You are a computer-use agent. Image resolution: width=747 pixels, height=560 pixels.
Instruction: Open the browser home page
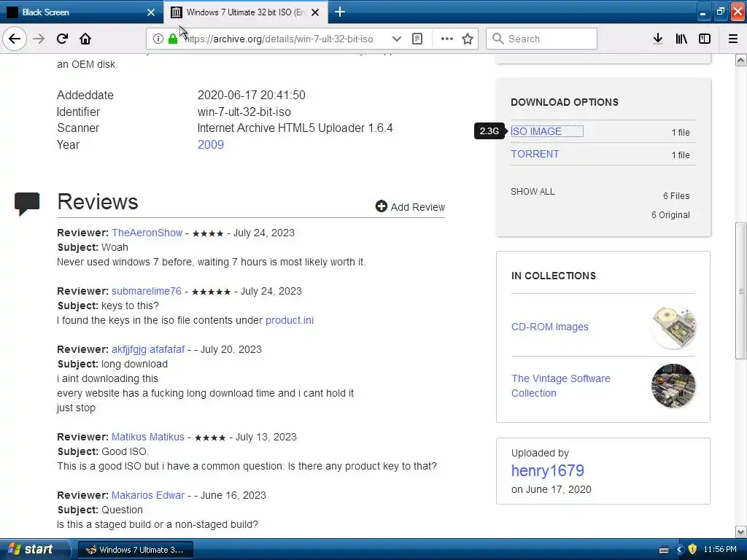[85, 39]
